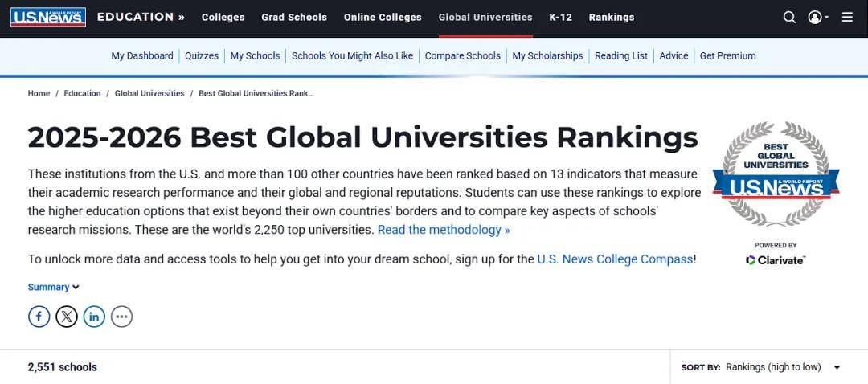868x384 pixels.
Task: Expand the Summary section
Action: [54, 287]
